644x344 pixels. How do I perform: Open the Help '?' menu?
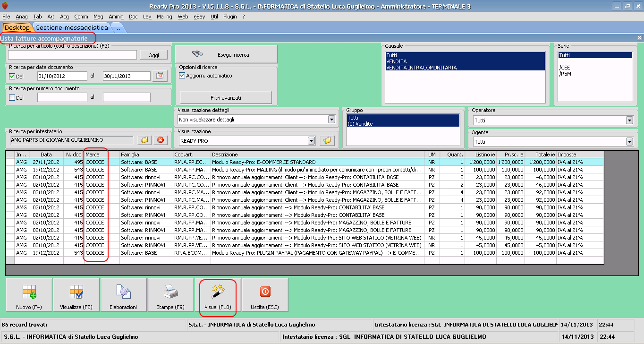tap(244, 17)
